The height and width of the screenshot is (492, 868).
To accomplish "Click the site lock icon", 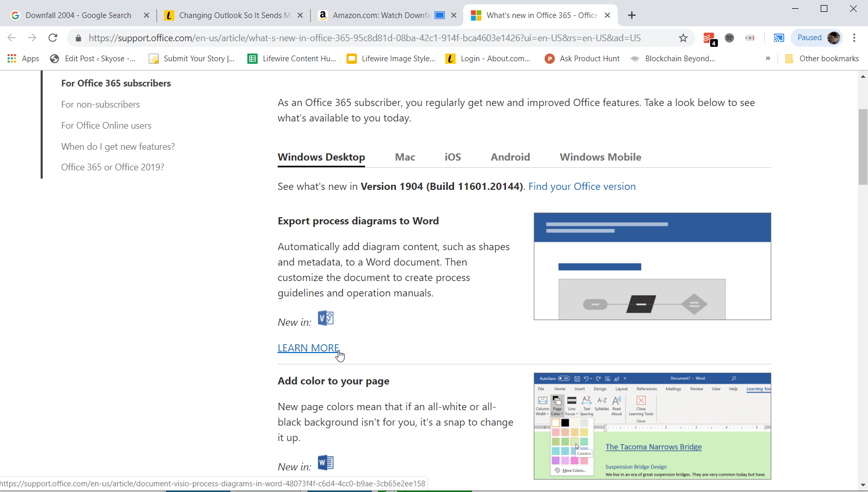I will tap(78, 38).
